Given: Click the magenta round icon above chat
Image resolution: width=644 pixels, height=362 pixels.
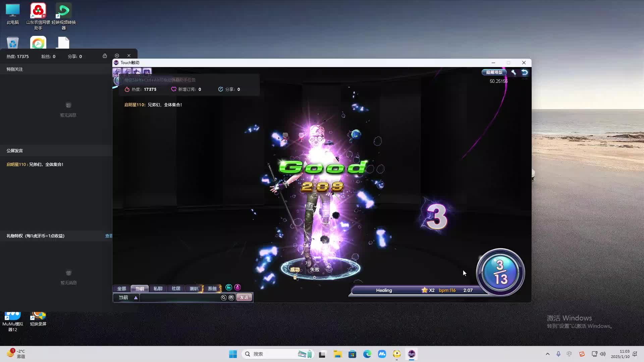Looking at the screenshot, I should [x=237, y=287].
